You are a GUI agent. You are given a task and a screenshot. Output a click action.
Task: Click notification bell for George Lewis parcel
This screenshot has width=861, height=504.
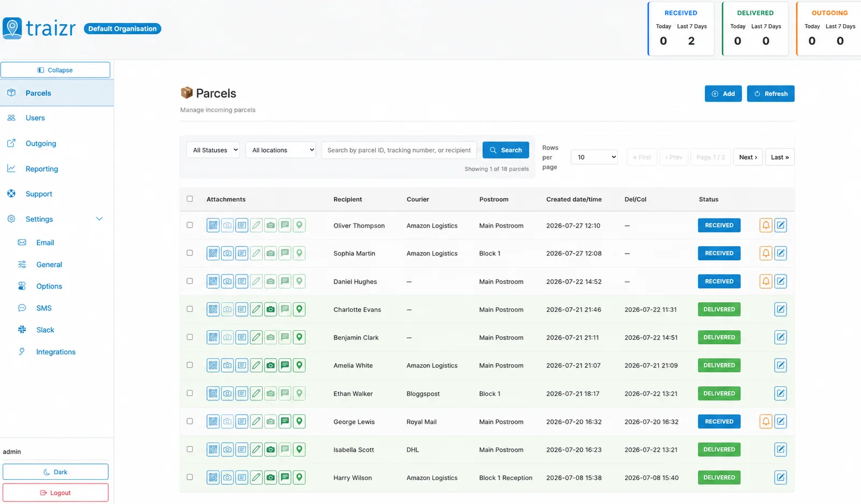766,421
